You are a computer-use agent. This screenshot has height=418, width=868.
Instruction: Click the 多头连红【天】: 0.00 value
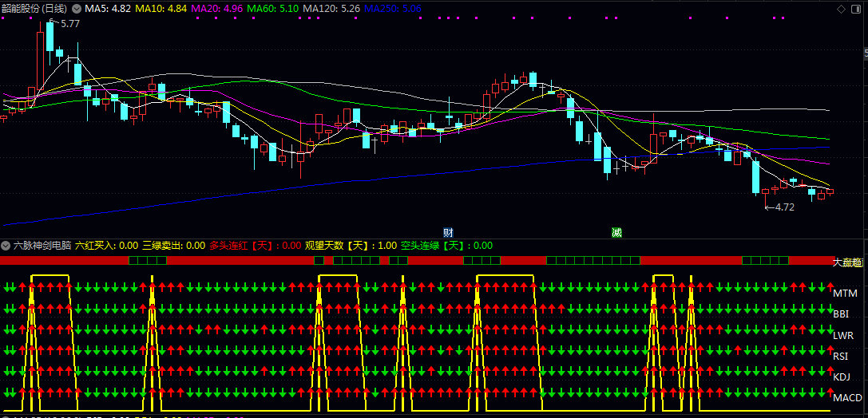(x=256, y=246)
